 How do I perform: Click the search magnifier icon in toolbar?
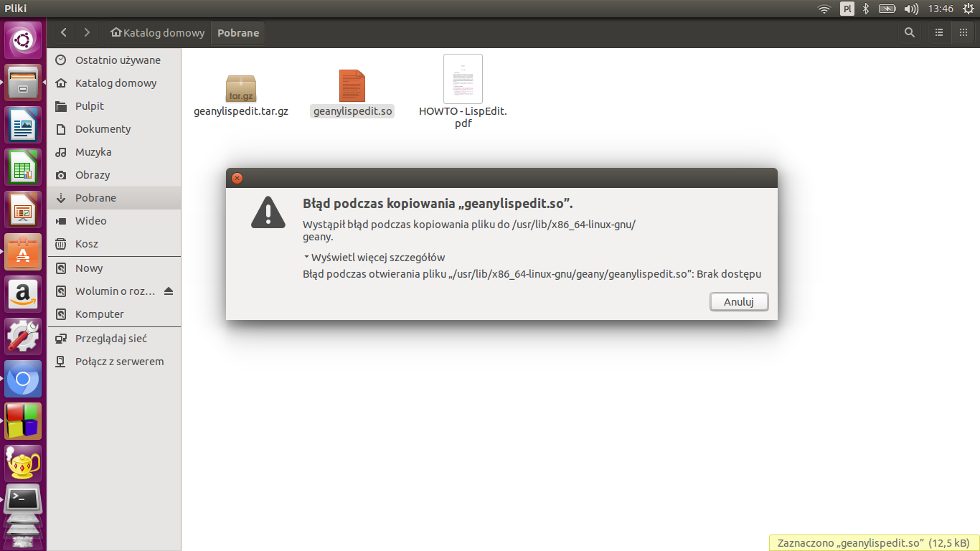point(910,32)
